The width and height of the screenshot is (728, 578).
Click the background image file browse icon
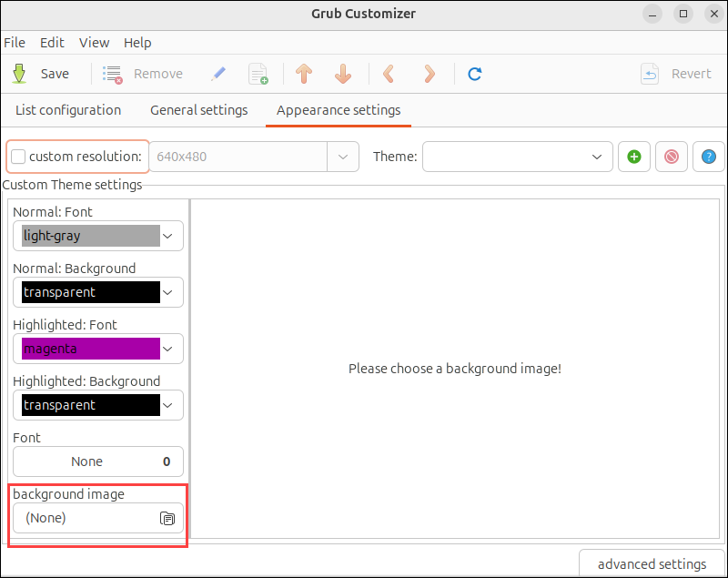(167, 518)
